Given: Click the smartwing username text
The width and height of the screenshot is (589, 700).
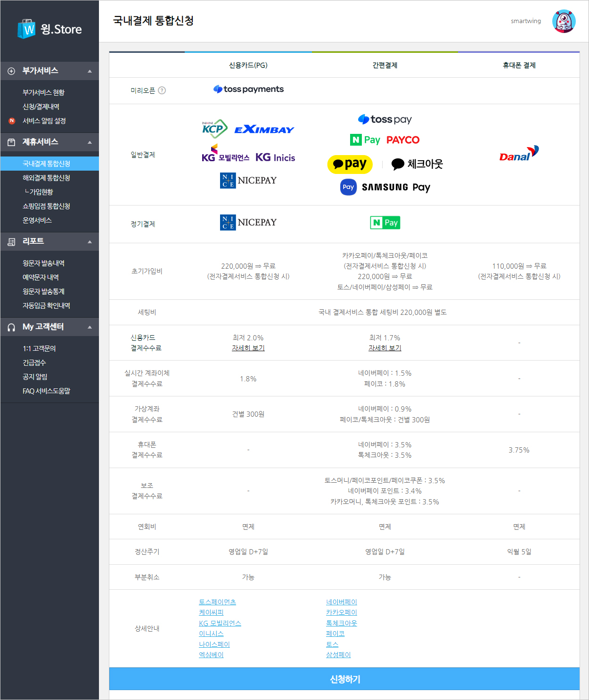Looking at the screenshot, I should tap(526, 21).
